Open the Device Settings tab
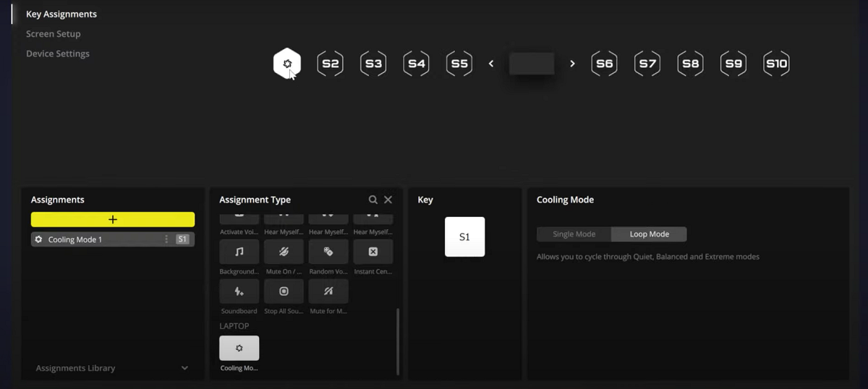This screenshot has height=389, width=868. click(x=58, y=54)
